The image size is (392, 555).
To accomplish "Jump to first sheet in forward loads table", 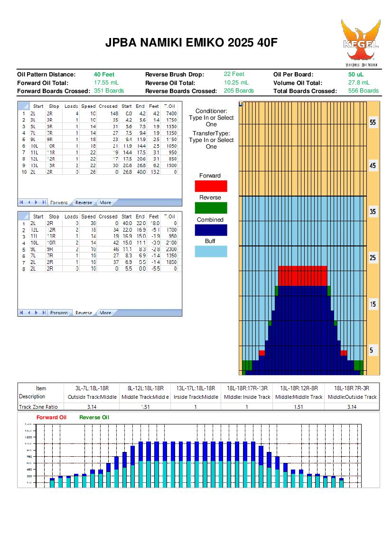I will (x=21, y=202).
